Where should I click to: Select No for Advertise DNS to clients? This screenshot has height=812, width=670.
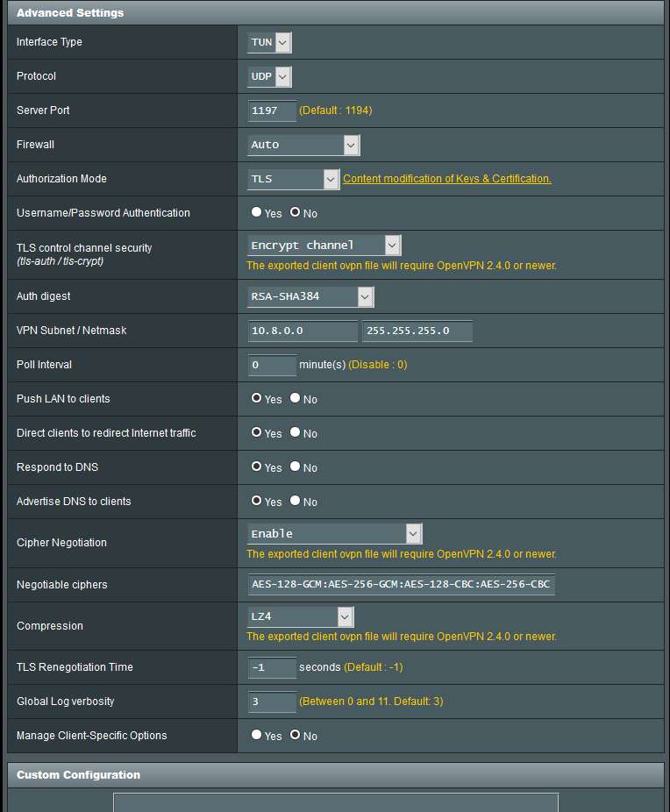click(296, 501)
